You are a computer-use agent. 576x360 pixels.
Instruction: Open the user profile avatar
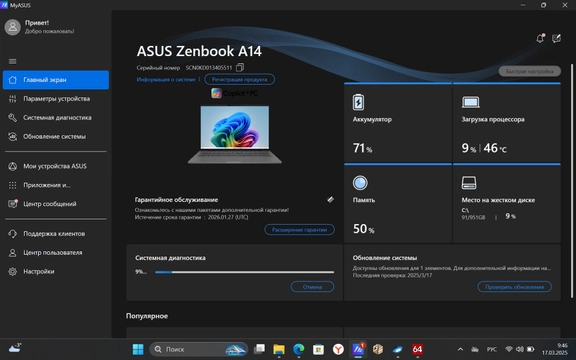[x=12, y=27]
